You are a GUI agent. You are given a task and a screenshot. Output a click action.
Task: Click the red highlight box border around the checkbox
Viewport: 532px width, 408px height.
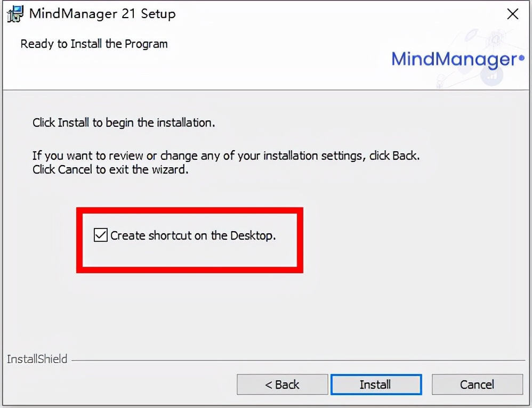click(190, 209)
